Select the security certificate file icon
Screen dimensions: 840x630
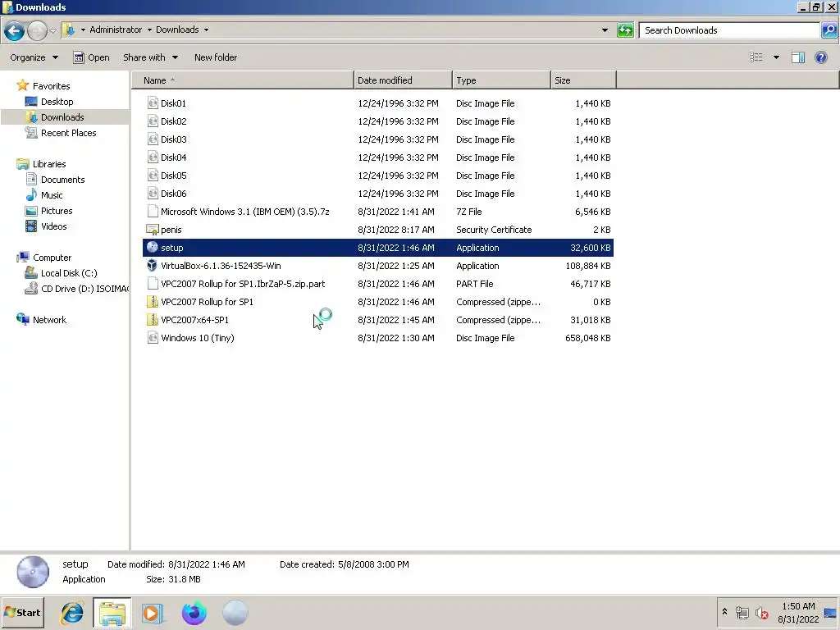[153, 230]
